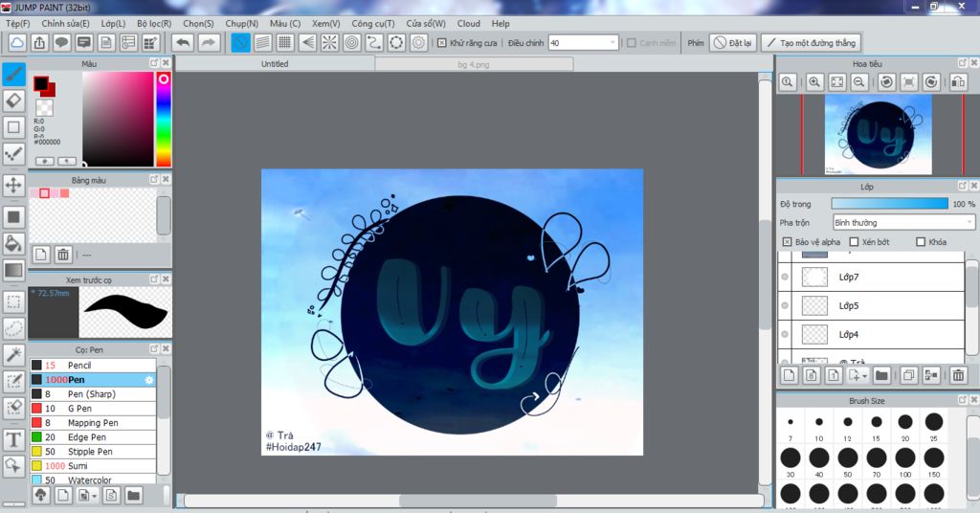Open the Help menu
Screen dimensions: 980x513
click(501, 23)
